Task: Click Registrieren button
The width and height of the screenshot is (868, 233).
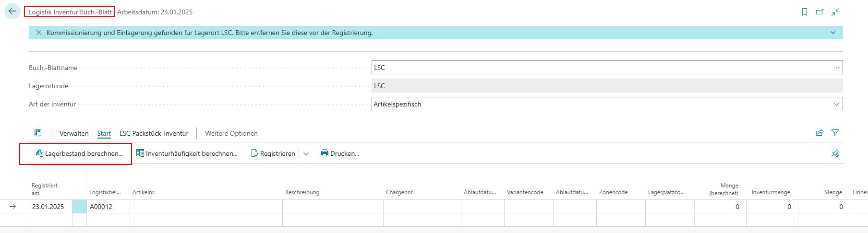Action: [273, 153]
